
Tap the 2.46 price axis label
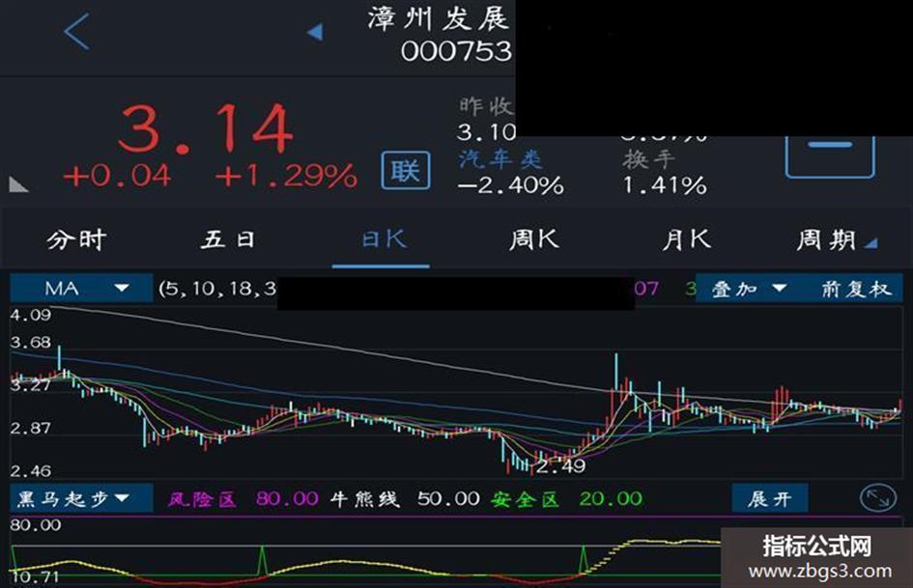[x=30, y=470]
